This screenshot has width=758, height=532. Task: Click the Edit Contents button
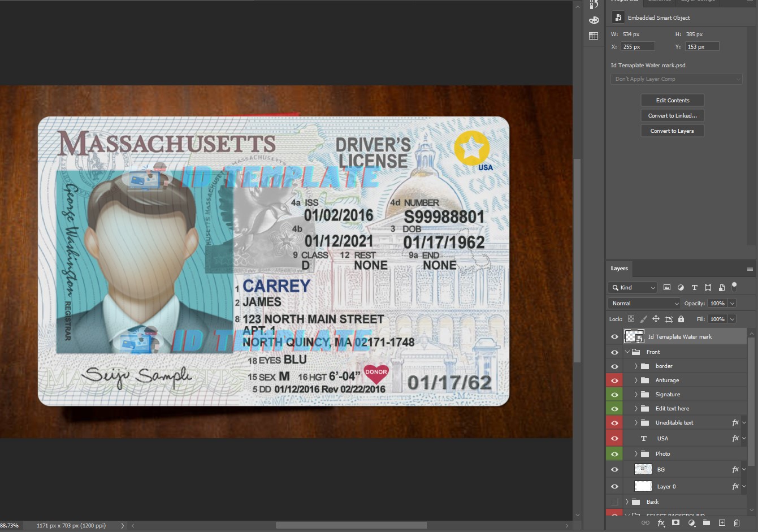click(x=673, y=101)
